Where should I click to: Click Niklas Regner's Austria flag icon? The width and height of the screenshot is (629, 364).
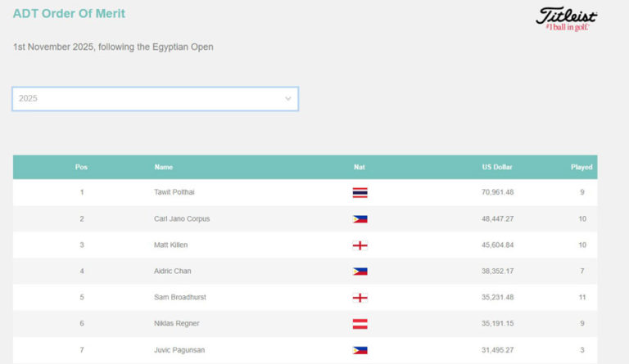click(360, 324)
